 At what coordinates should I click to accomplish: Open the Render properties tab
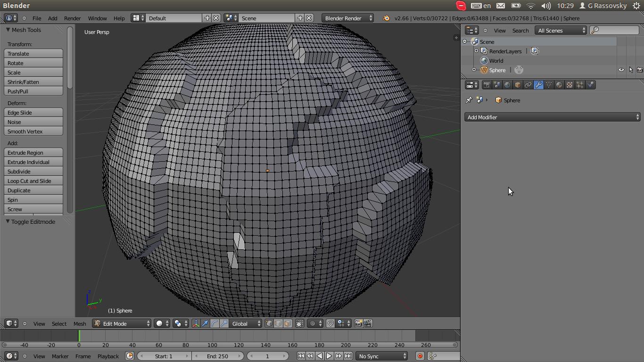487,85
